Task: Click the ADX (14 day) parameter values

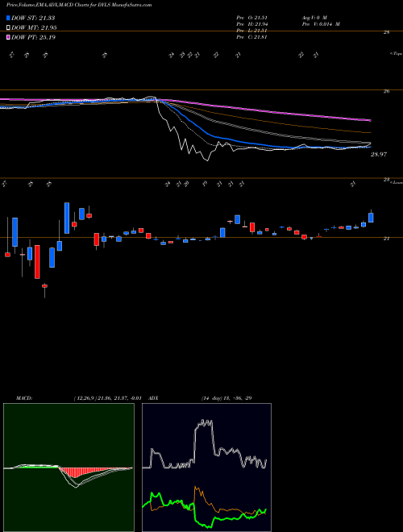Action: (226, 397)
